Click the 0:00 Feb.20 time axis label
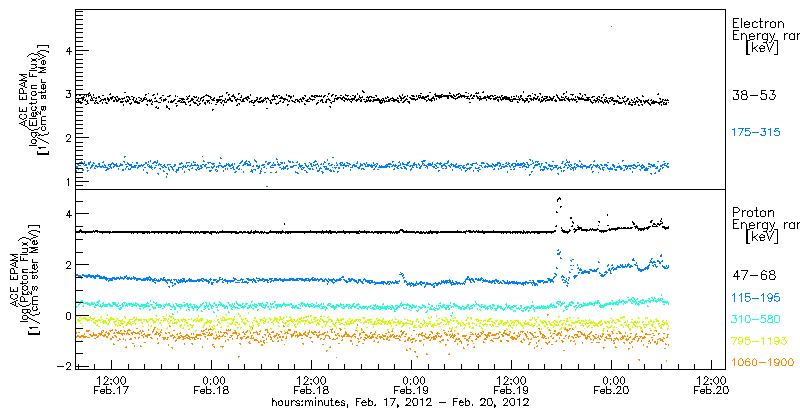The height and width of the screenshot is (410, 800). click(611, 385)
